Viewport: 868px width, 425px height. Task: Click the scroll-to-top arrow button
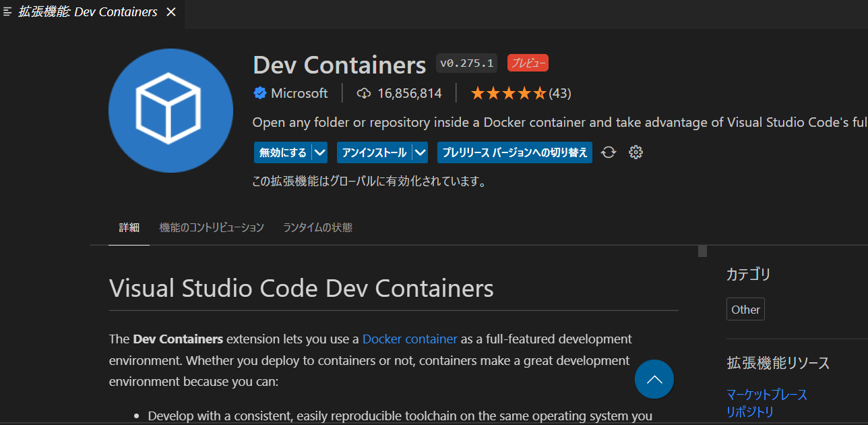(654, 379)
